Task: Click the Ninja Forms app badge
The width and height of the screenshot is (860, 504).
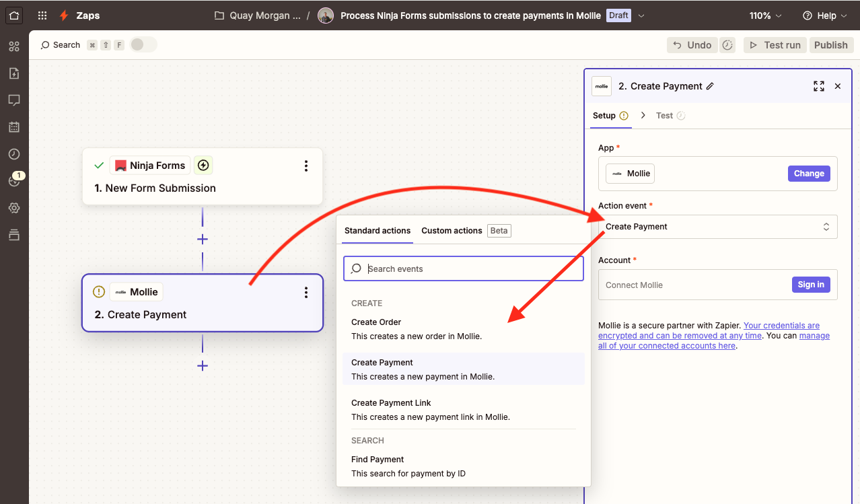Action: tap(150, 166)
